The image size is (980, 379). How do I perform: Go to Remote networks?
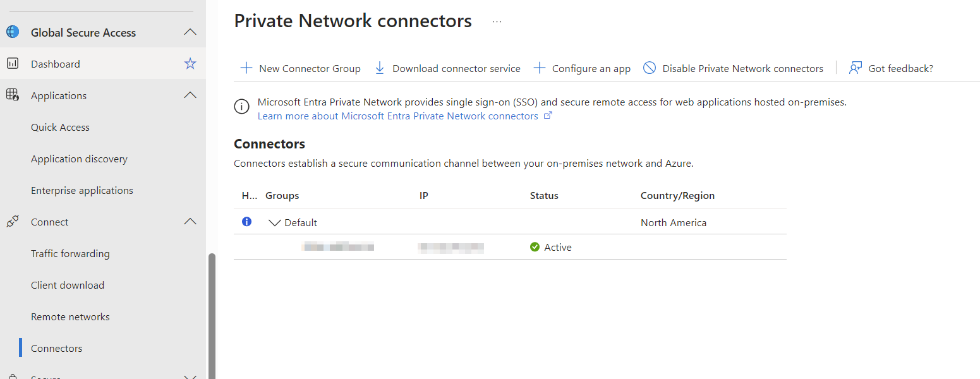[70, 316]
